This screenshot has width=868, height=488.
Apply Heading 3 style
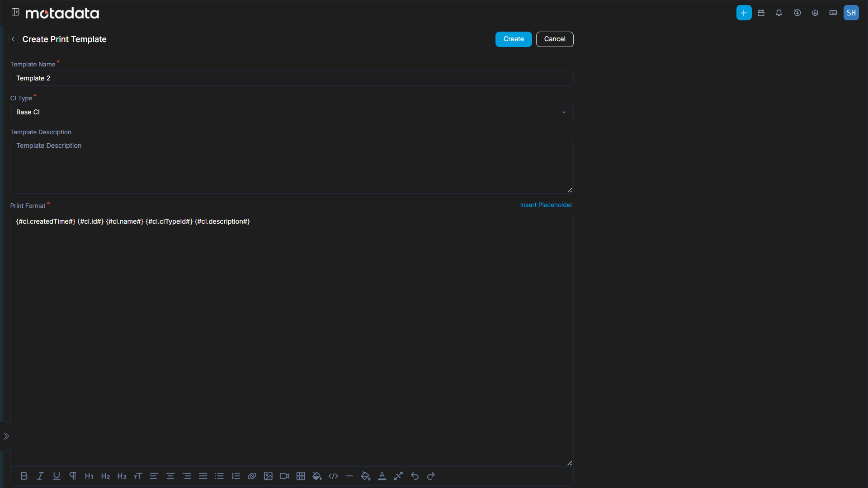(122, 476)
